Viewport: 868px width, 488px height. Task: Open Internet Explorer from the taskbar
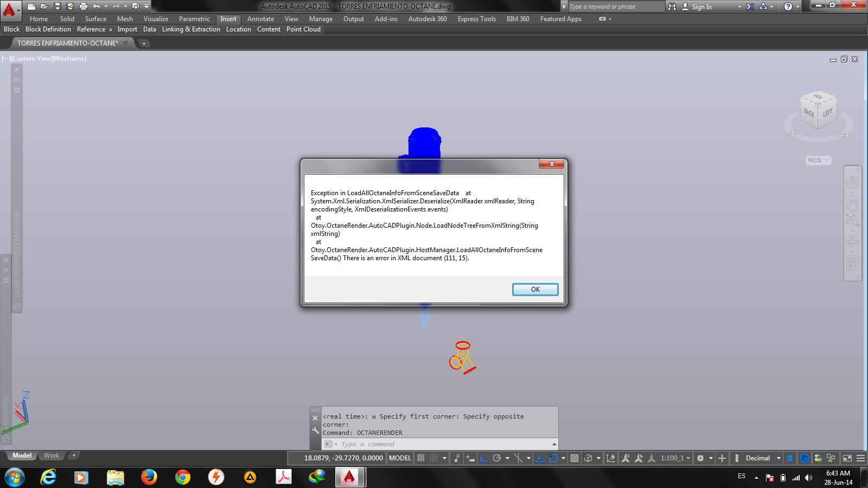pyautogui.click(x=48, y=477)
